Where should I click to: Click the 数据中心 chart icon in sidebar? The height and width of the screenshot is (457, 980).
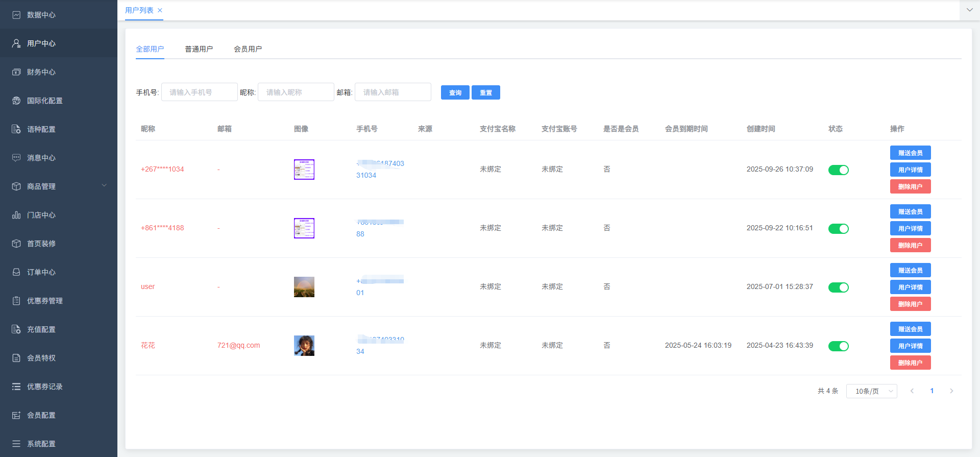point(16,15)
